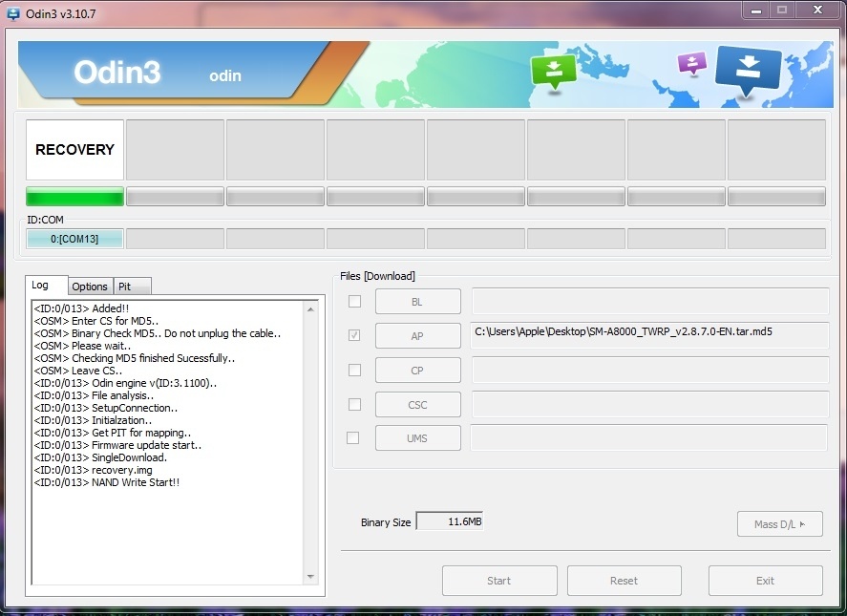Minimize the Odin3 window
847x616 pixels.
(756, 11)
